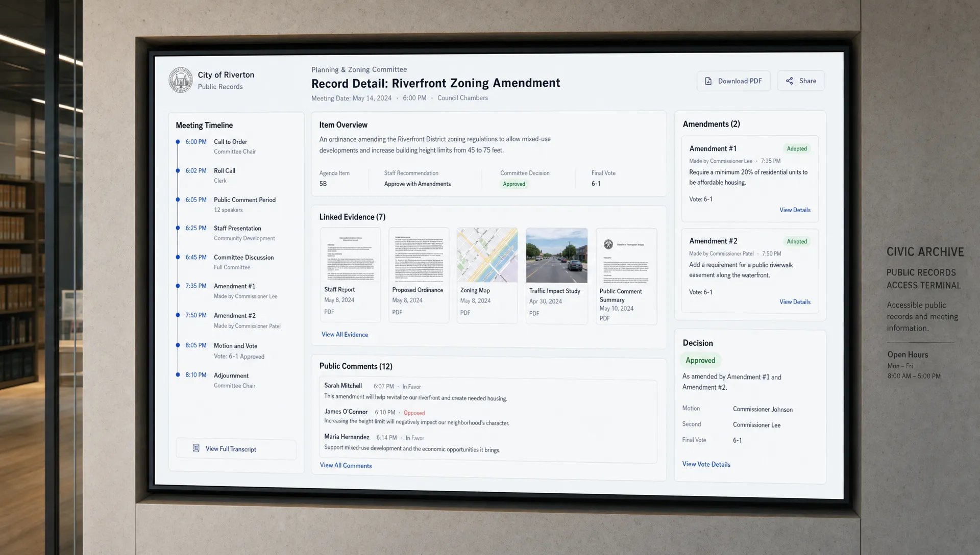Select the 8:10 PM Adjournment marker
The width and height of the screenshot is (980, 555).
coord(178,375)
